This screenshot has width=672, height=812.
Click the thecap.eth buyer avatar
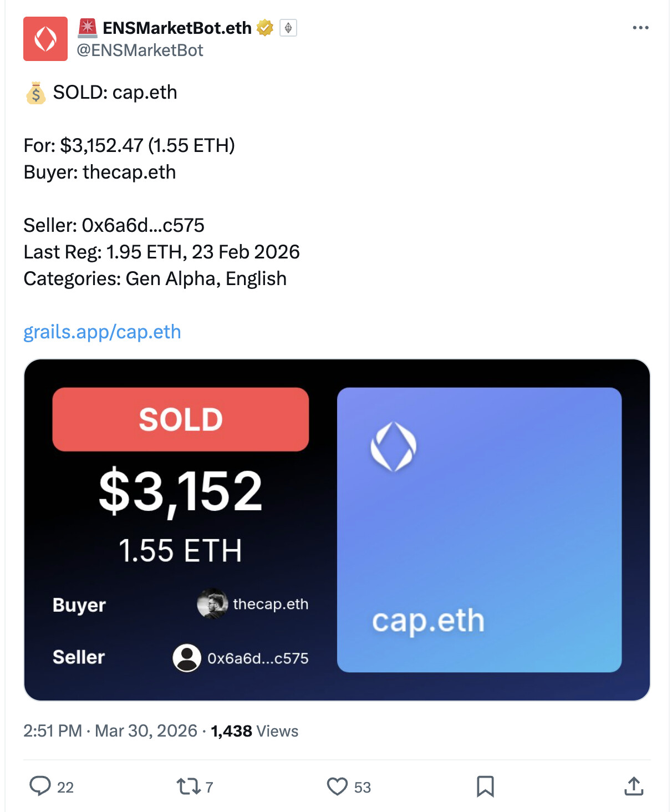tap(212, 603)
